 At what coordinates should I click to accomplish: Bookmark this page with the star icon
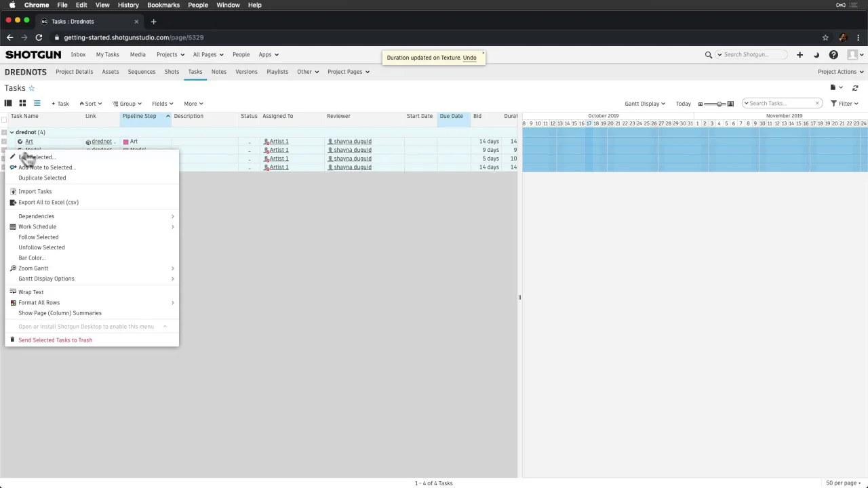(x=825, y=37)
